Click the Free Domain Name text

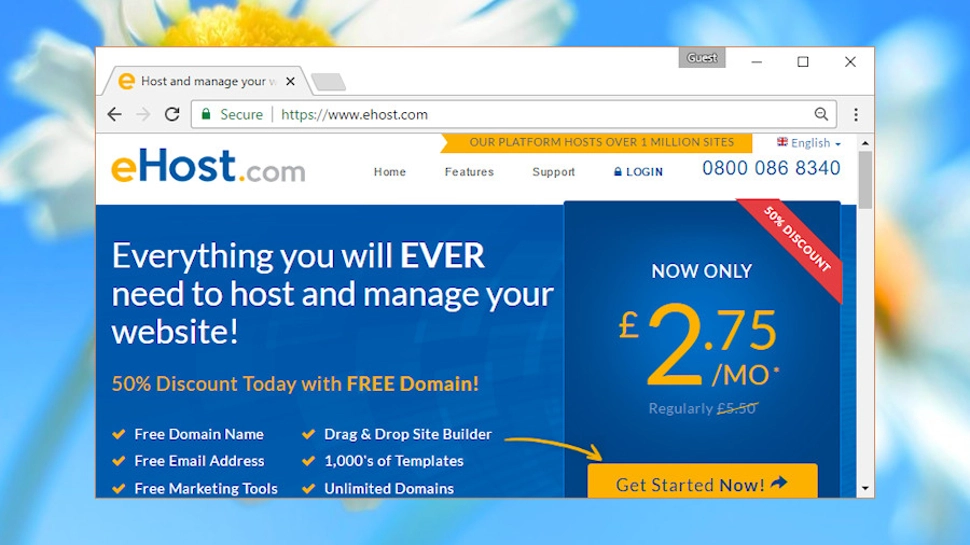[x=199, y=434]
